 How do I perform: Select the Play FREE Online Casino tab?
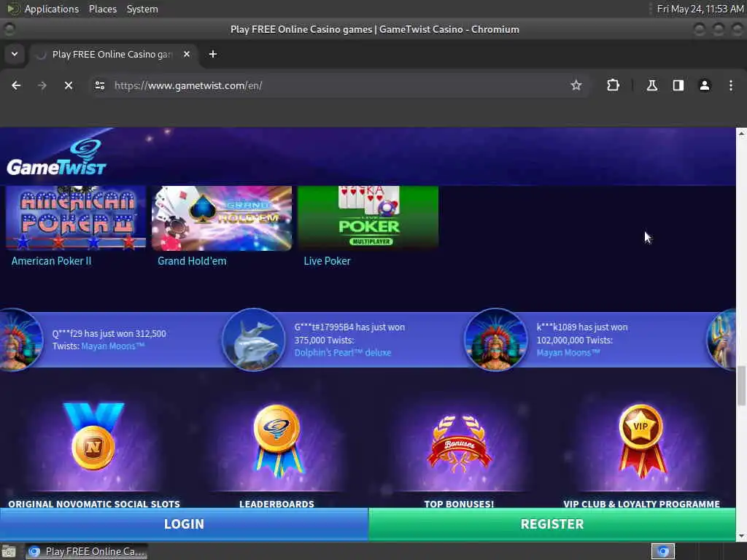click(112, 54)
